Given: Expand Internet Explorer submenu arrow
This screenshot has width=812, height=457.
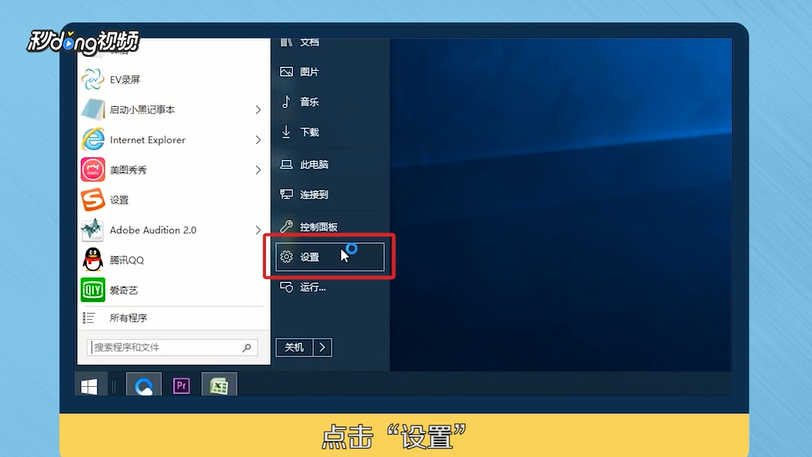Looking at the screenshot, I should [258, 139].
